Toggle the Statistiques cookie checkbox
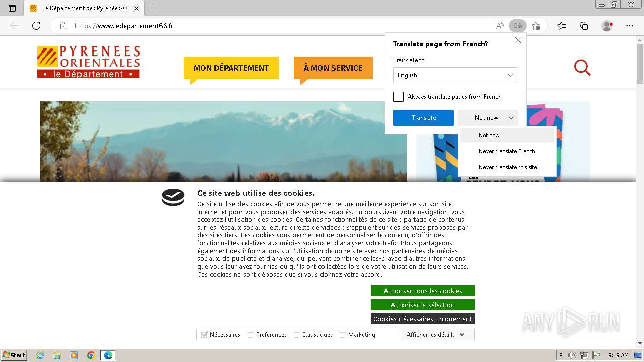Image resolution: width=644 pixels, height=362 pixels. tap(297, 335)
